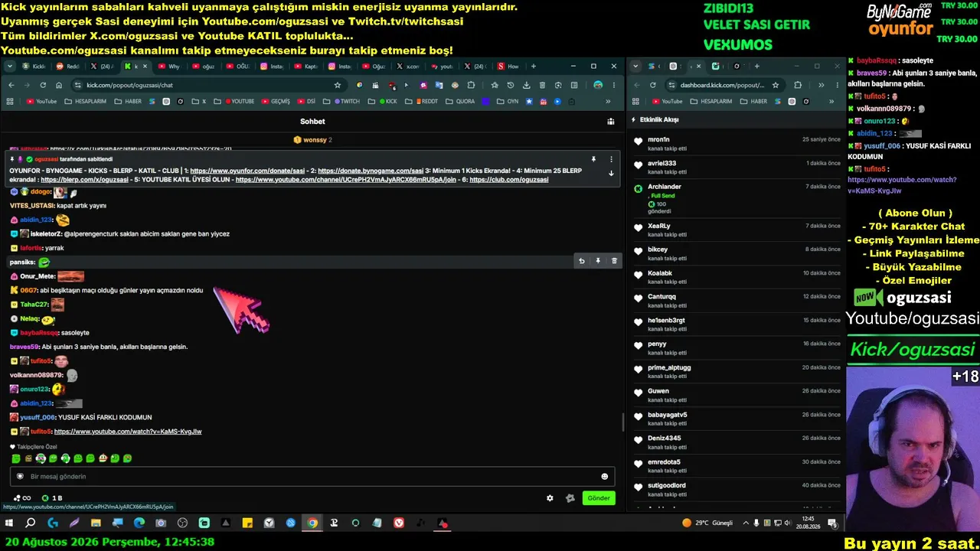Screen dimensions: 980x551
Task: Show hidden toolbar items chevron in dashboard window
Action: (821, 85)
